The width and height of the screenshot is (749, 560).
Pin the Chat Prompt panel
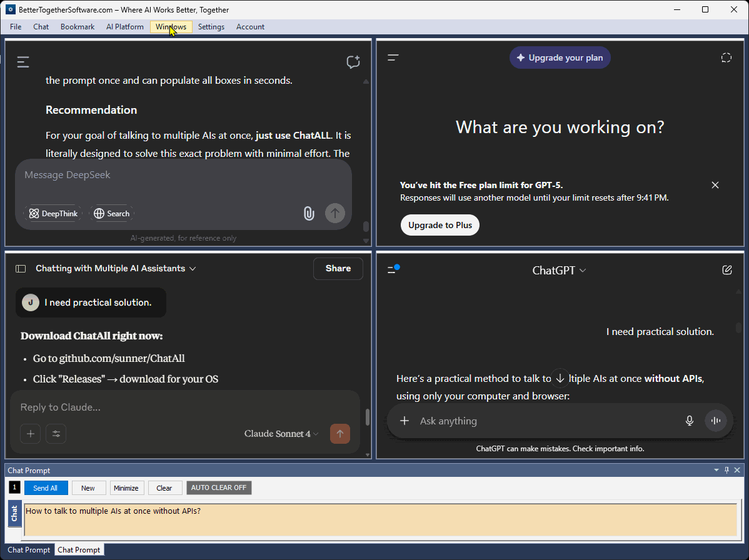pos(726,470)
